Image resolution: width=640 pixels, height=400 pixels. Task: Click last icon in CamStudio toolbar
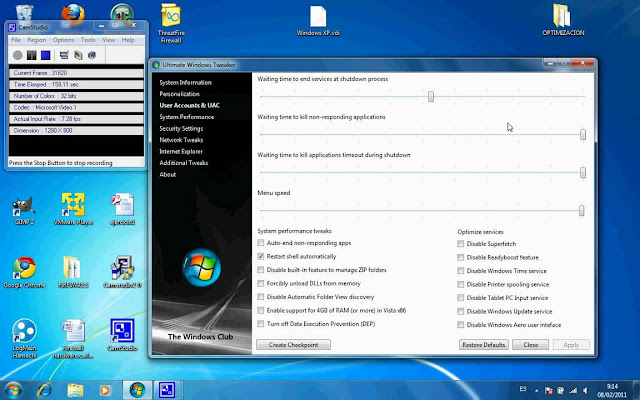(x=92, y=55)
